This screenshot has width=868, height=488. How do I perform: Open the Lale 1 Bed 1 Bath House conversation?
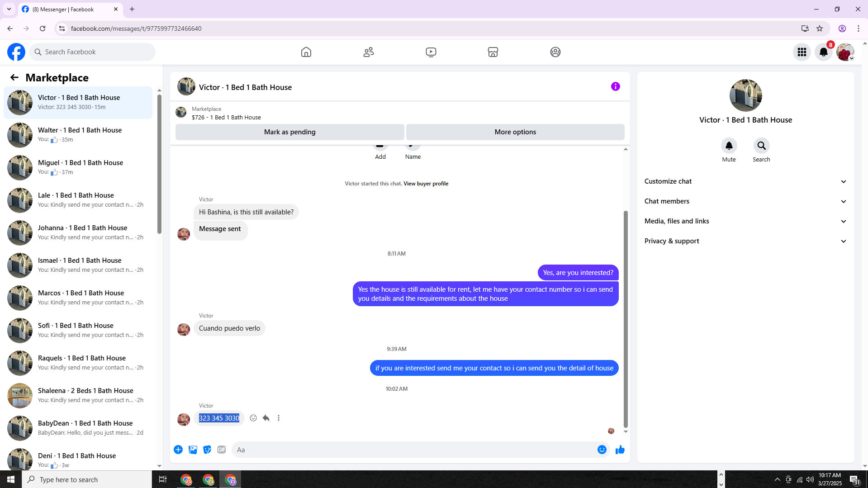(78, 200)
